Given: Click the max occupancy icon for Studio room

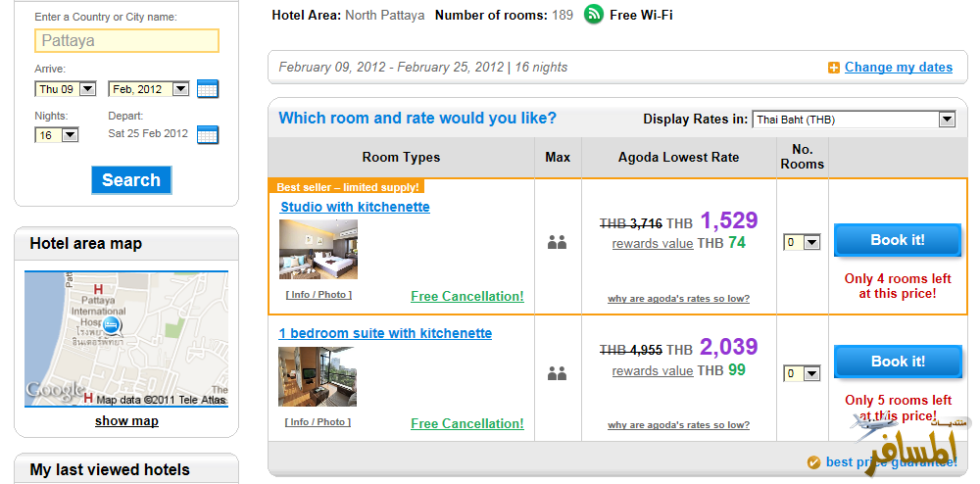Looking at the screenshot, I should (x=558, y=242).
